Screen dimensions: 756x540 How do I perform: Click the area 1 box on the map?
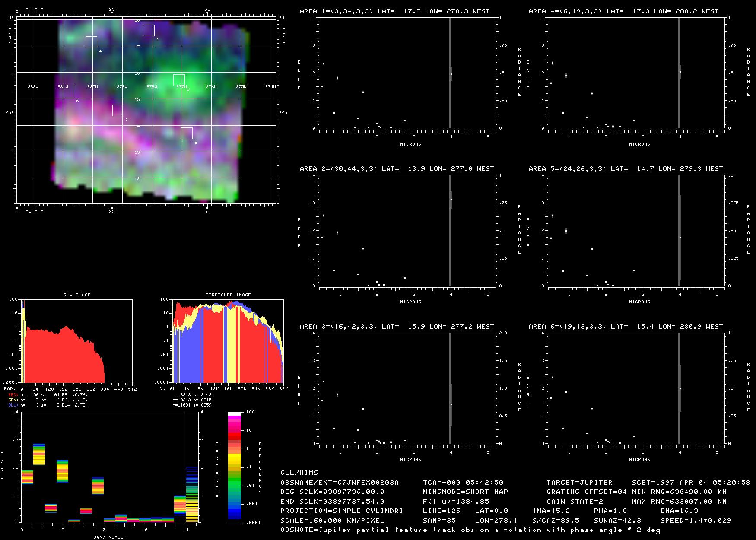[149, 30]
